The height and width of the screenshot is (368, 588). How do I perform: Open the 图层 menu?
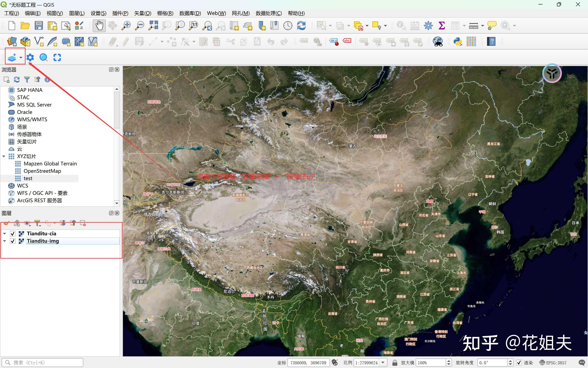tap(77, 13)
